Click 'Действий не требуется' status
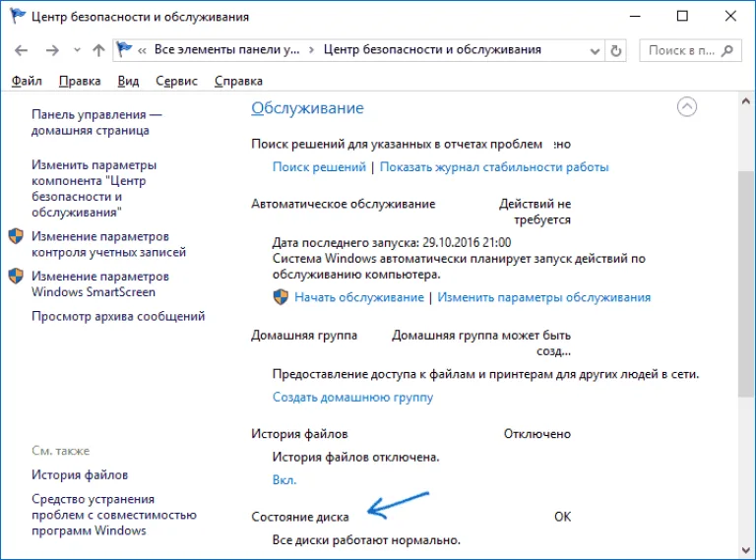 coord(535,212)
